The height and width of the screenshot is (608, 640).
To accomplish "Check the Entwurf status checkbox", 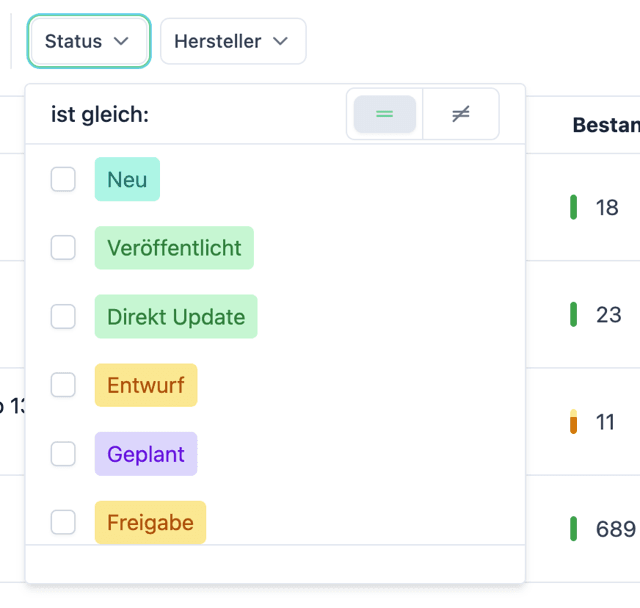I will 63,385.
